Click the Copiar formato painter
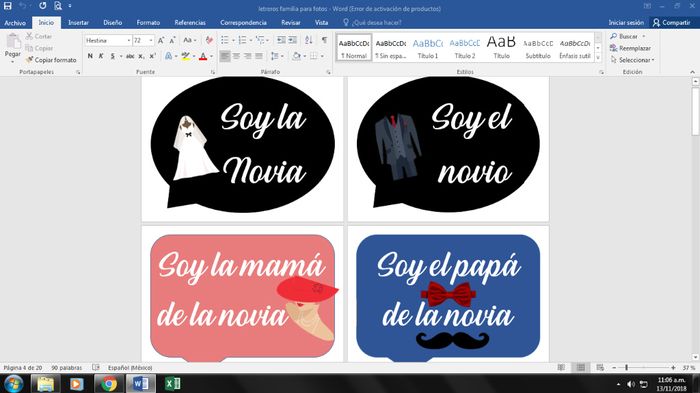Viewport: 700px width, 393px height. pos(51,59)
